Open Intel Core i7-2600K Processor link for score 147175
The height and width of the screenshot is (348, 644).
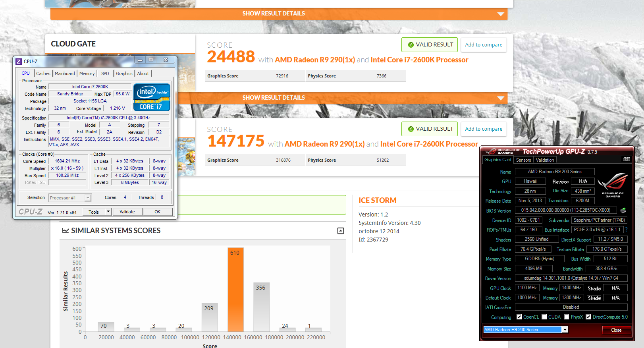pos(429,144)
